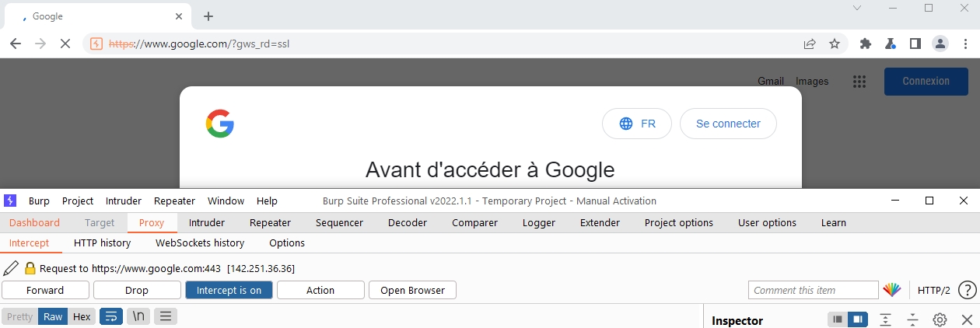The height and width of the screenshot is (328, 980).
Task: Close the Inspector panel
Action: [x=967, y=319]
